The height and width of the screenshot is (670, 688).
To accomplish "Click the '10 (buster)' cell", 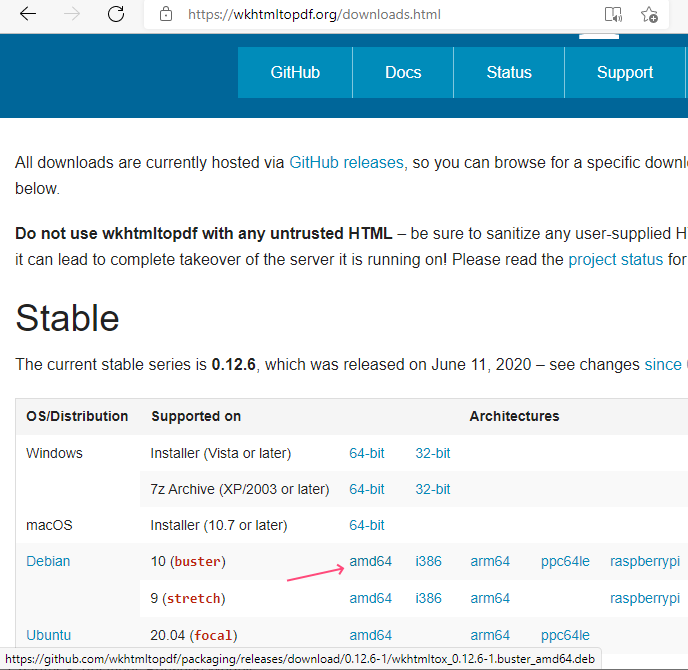I will (188, 561).
